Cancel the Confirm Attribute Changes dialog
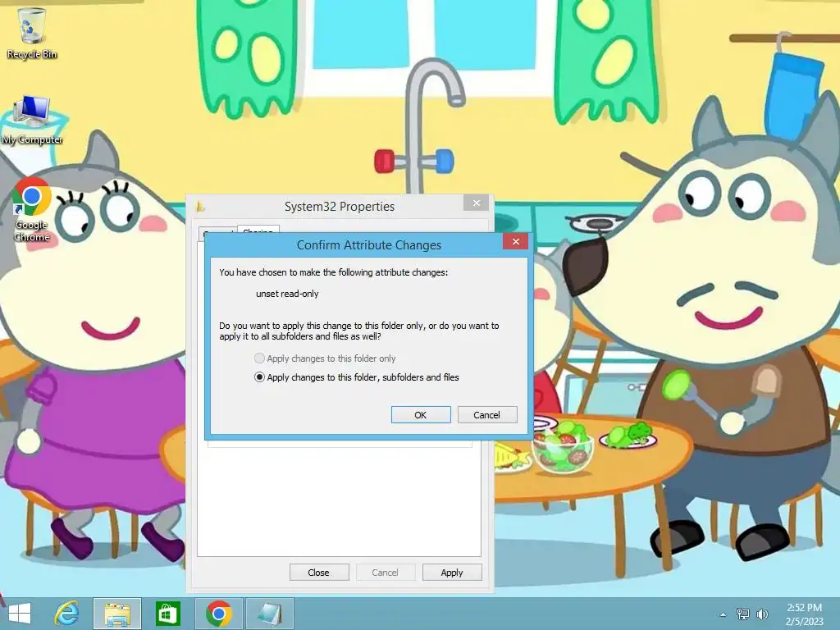This screenshot has width=840, height=630. [x=487, y=414]
